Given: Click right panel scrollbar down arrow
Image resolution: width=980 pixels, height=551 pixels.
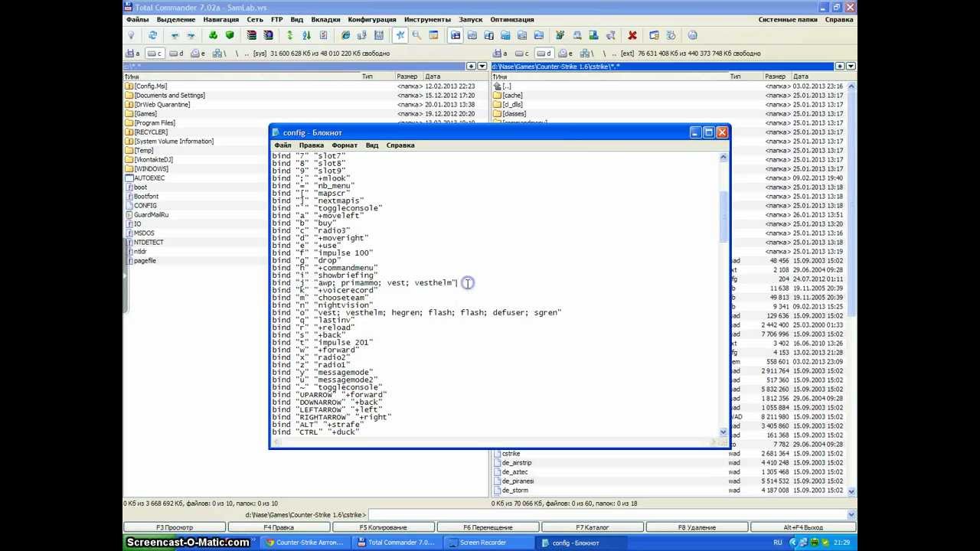Looking at the screenshot, I should tap(851, 491).
